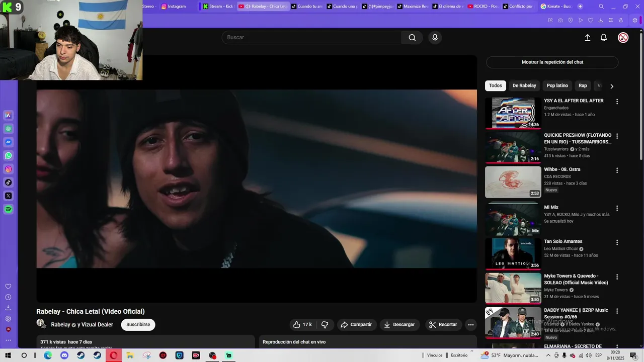Image resolution: width=644 pixels, height=362 pixels.
Task: Select the Pop latino filter chip
Action: pyautogui.click(x=557, y=85)
